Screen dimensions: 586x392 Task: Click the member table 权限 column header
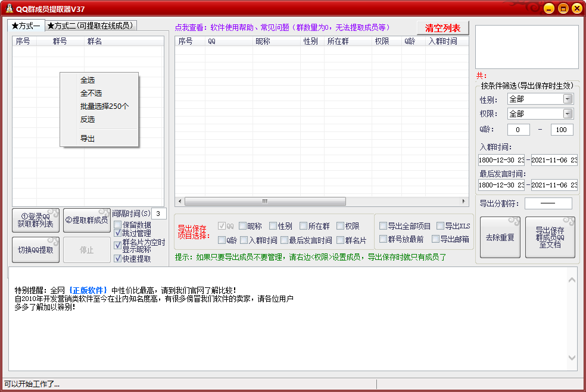click(x=387, y=41)
